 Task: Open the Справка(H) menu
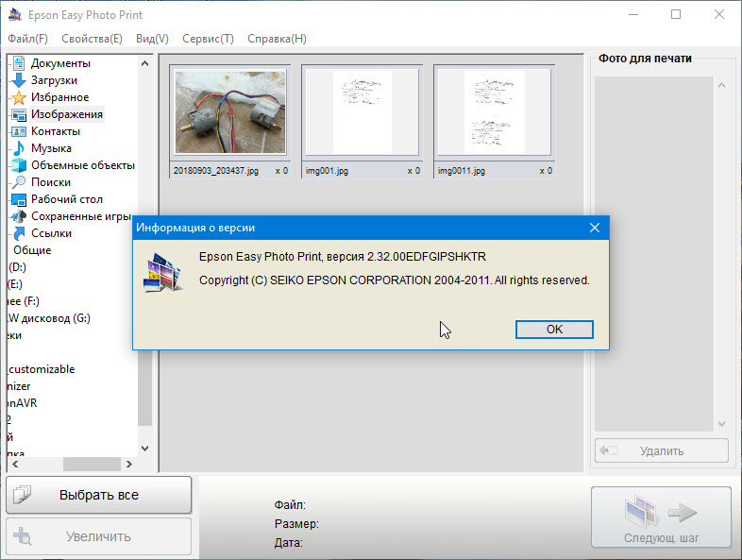point(277,39)
